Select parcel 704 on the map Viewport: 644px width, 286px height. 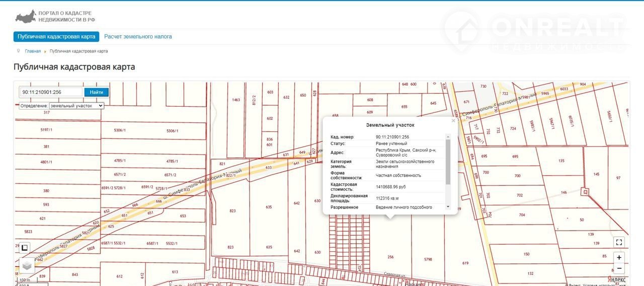(x=522, y=215)
